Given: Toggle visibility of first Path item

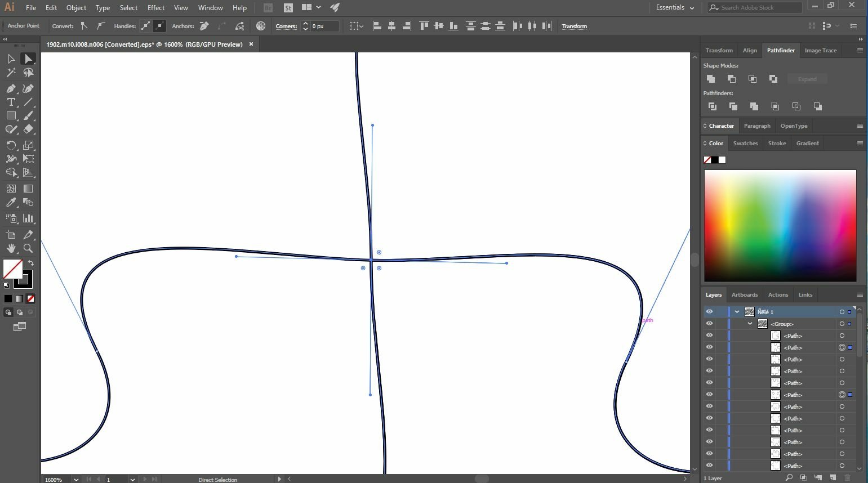Looking at the screenshot, I should [x=709, y=336].
